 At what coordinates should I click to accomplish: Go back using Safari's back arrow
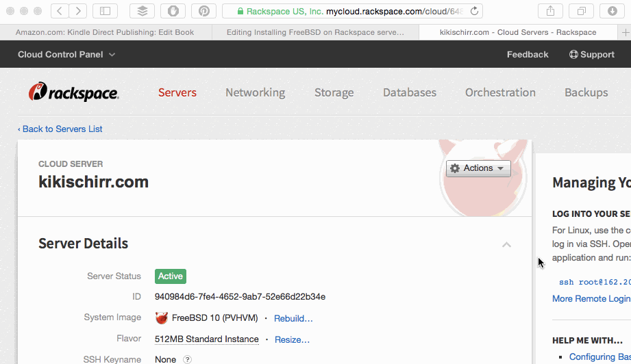[59, 11]
